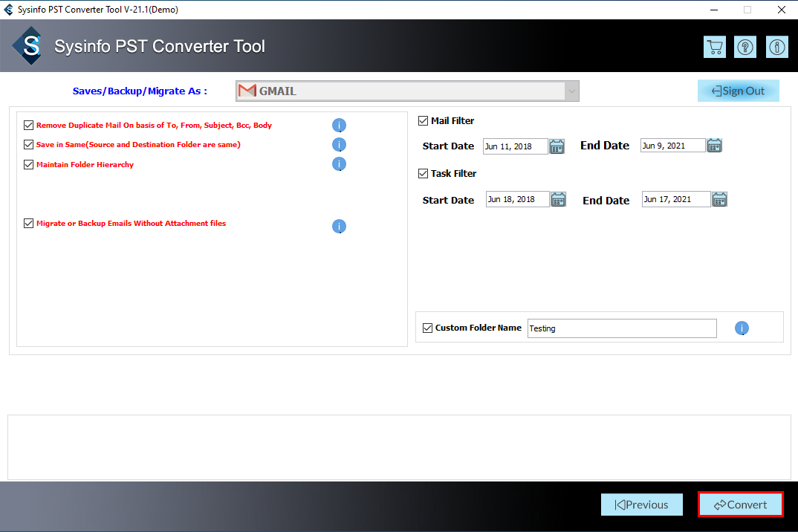This screenshot has width=798, height=532.
Task: Click the Custom Folder Name text field
Action: 622,328
